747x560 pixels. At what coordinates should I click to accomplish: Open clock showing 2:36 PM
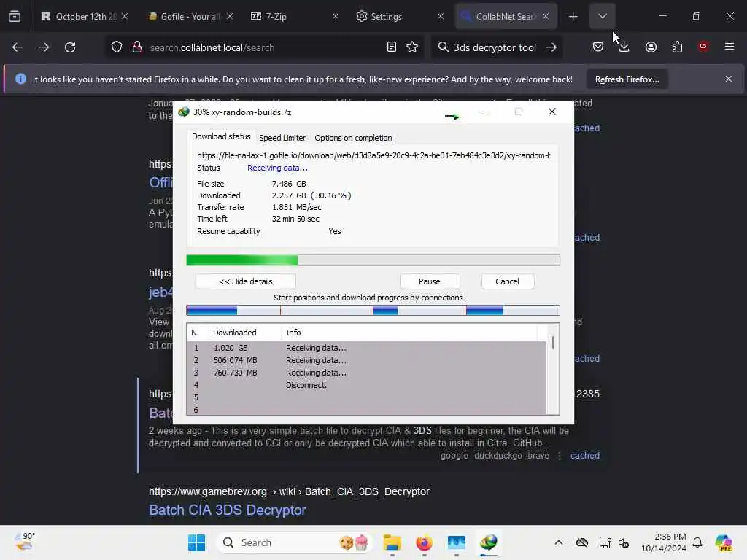664,542
